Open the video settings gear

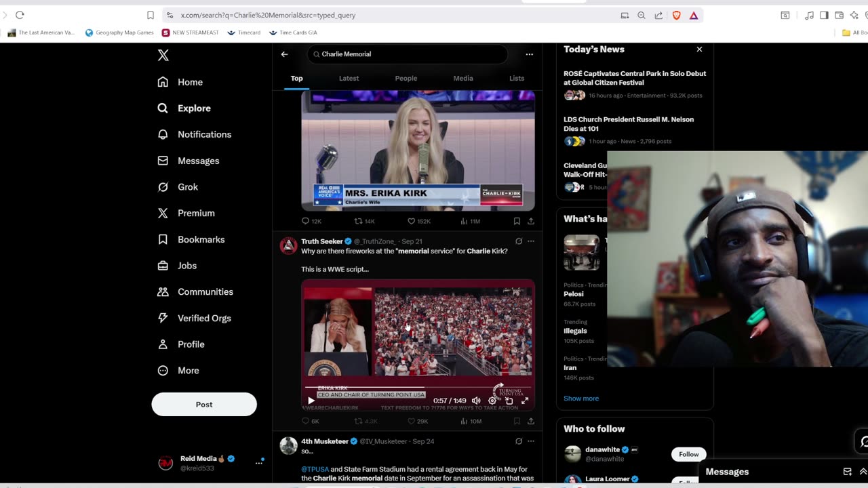click(x=492, y=401)
